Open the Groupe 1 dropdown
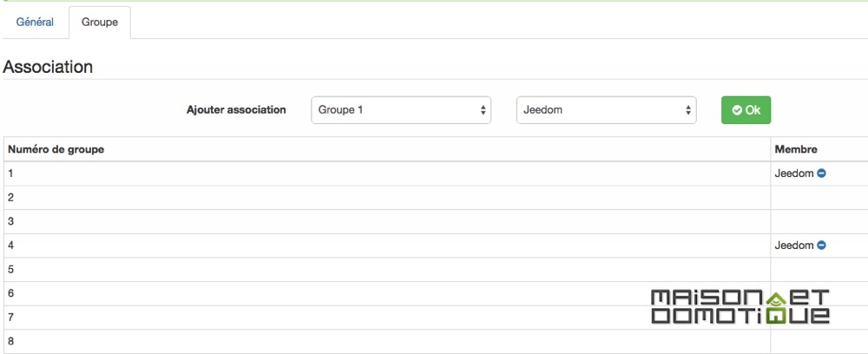 point(401,110)
